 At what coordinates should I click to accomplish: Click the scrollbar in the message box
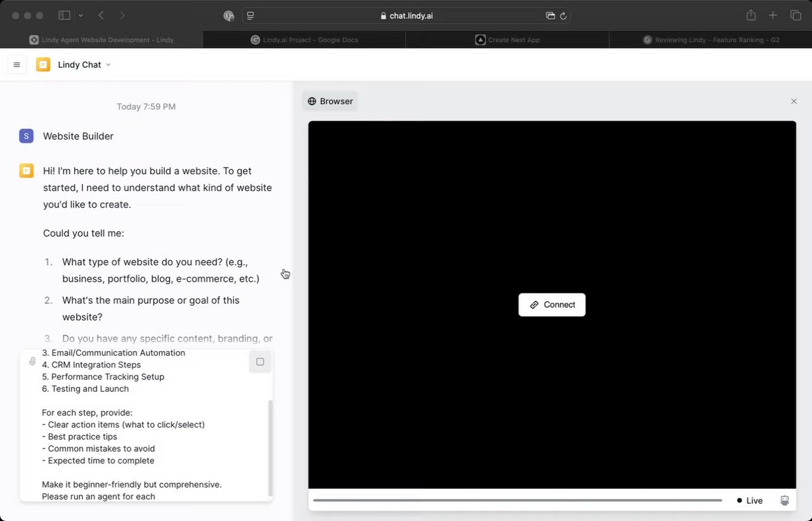click(270, 448)
